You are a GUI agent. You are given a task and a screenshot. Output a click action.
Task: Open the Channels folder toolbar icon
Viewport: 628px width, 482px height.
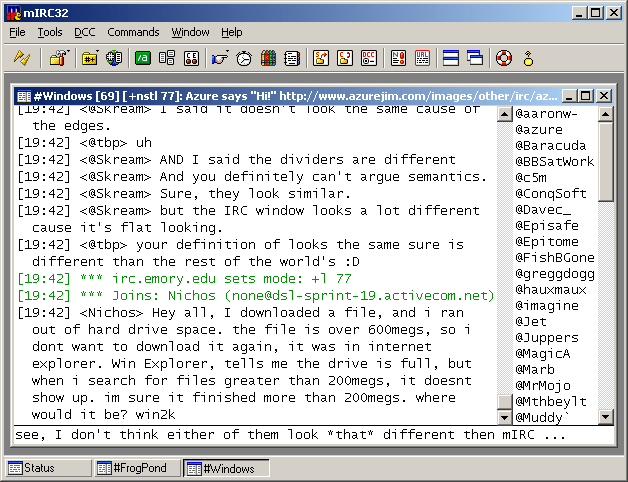pyautogui.click(x=90, y=58)
